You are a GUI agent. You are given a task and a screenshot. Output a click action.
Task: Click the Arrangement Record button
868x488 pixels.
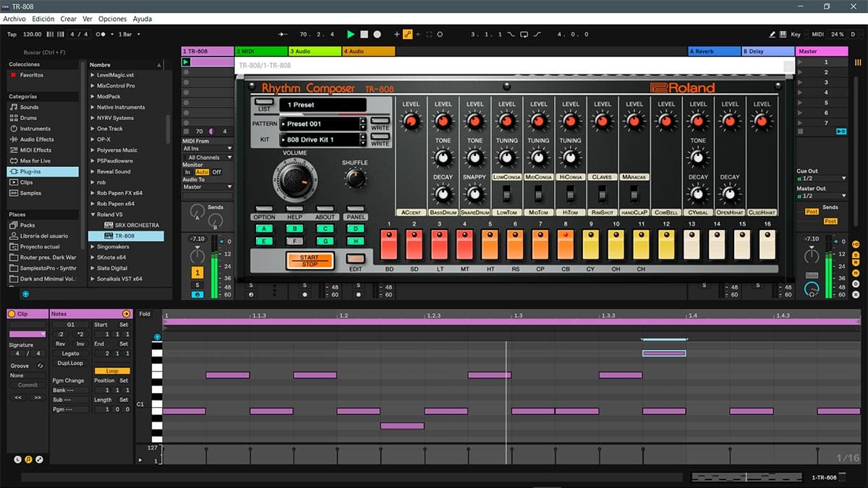tap(377, 34)
